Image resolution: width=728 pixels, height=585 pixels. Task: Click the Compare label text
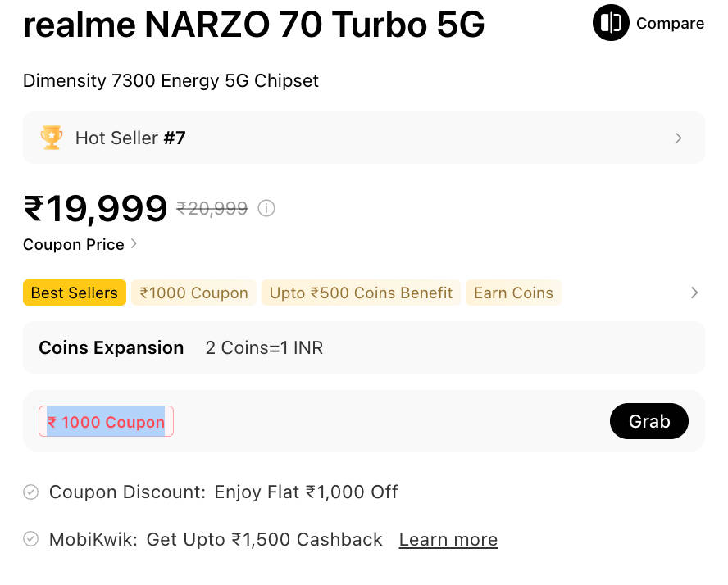670,24
